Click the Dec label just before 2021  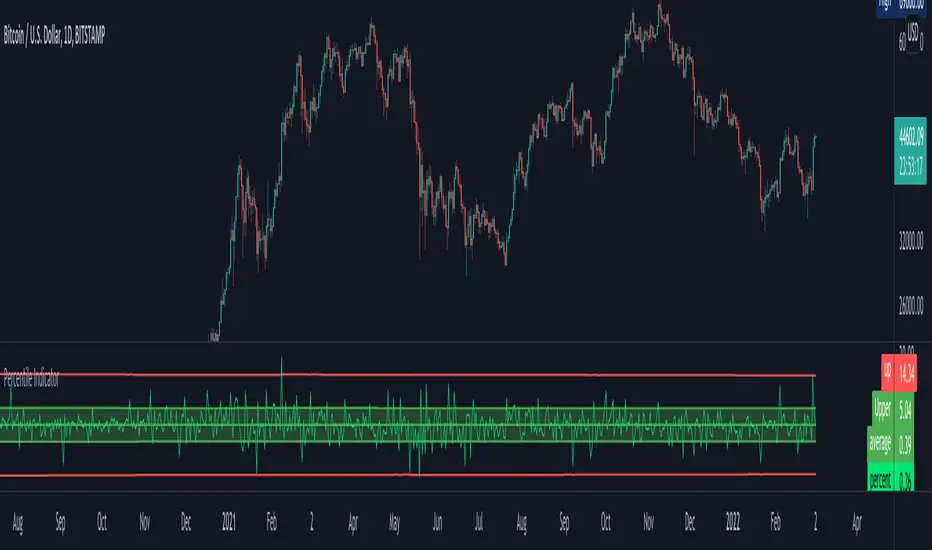[x=186, y=522]
